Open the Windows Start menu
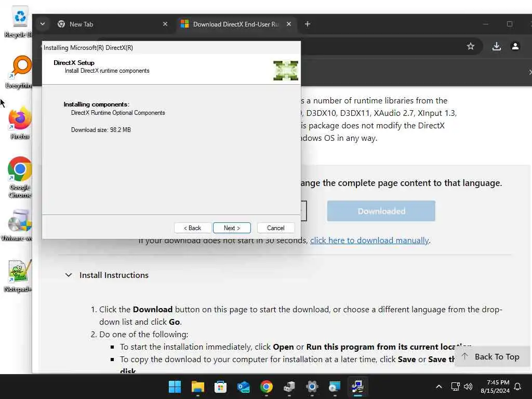Screen dimensions: 532x399 [x=175, y=387]
